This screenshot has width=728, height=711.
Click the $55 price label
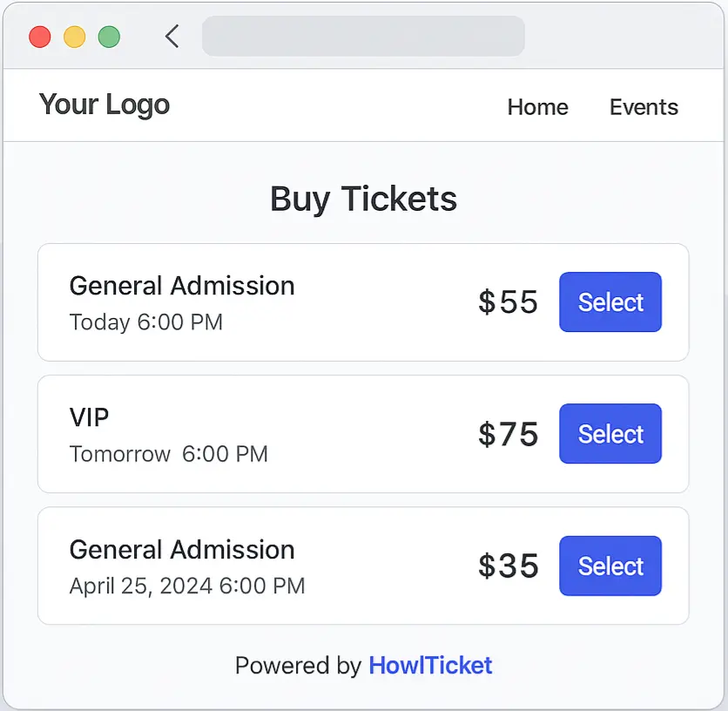click(508, 301)
